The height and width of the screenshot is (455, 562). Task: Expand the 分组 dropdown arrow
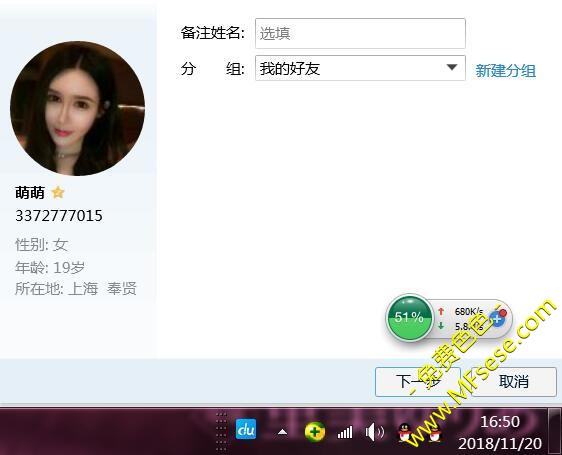(452, 67)
